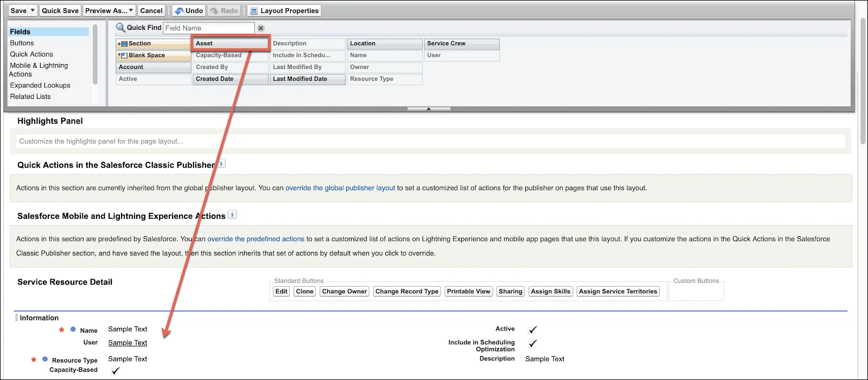Select the Location field in the palette
Screen dimensions: 868x380
pos(385,43)
